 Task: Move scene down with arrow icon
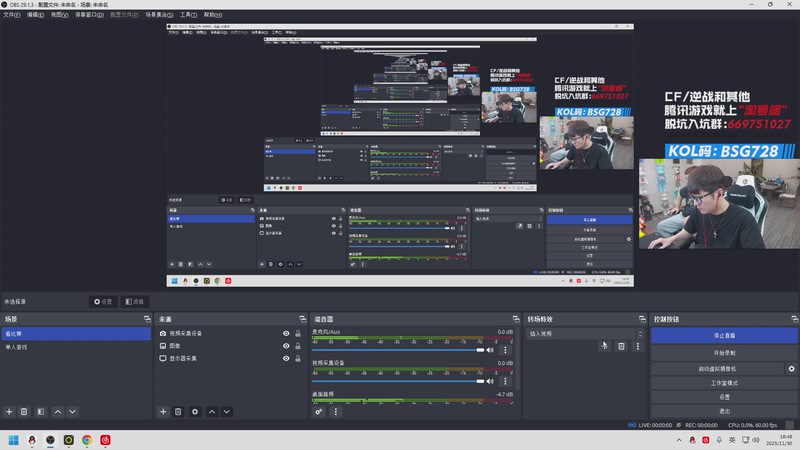click(x=72, y=412)
